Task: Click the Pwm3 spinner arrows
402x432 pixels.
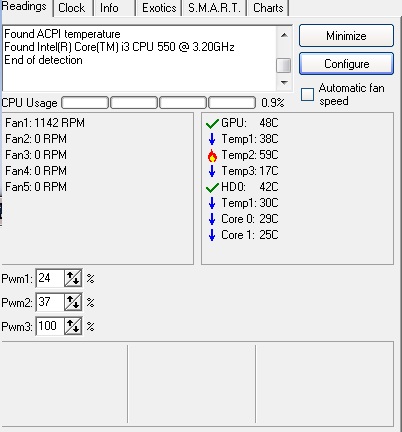Action: 73,326
